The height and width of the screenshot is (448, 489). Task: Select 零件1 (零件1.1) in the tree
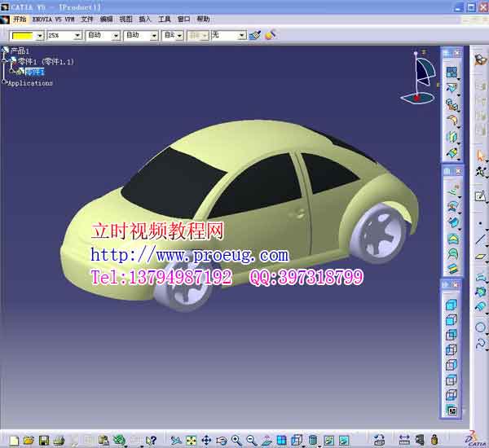pos(46,61)
